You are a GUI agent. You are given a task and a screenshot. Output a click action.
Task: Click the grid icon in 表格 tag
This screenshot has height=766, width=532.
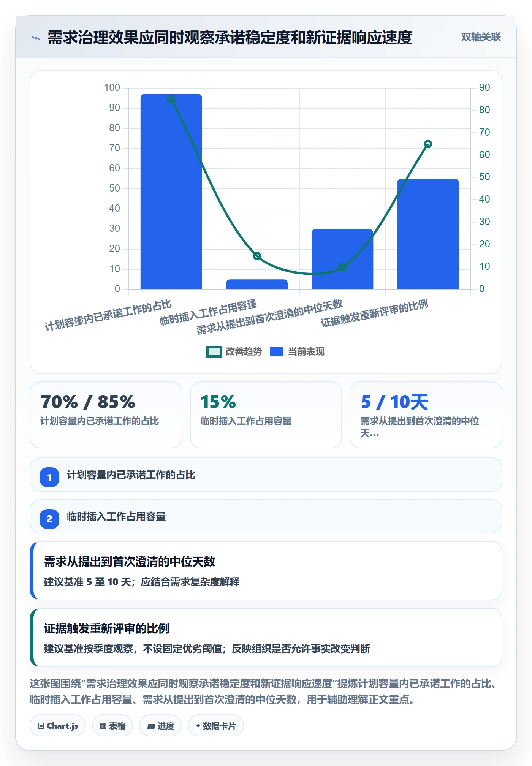click(x=103, y=726)
